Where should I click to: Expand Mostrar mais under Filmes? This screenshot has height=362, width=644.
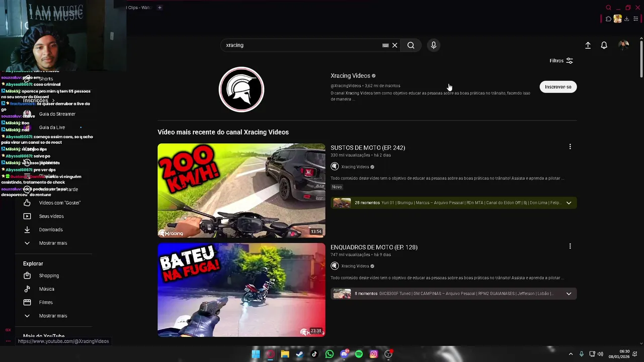pyautogui.click(x=53, y=316)
